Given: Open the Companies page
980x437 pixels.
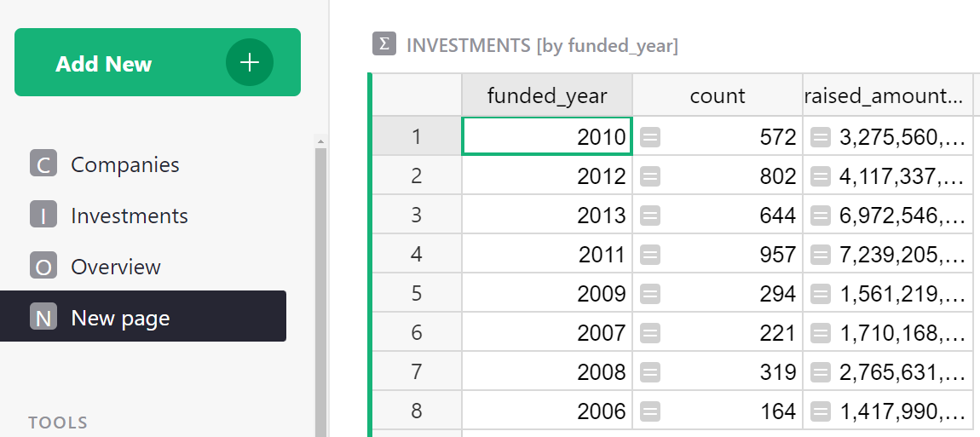Looking at the screenshot, I should (x=125, y=164).
